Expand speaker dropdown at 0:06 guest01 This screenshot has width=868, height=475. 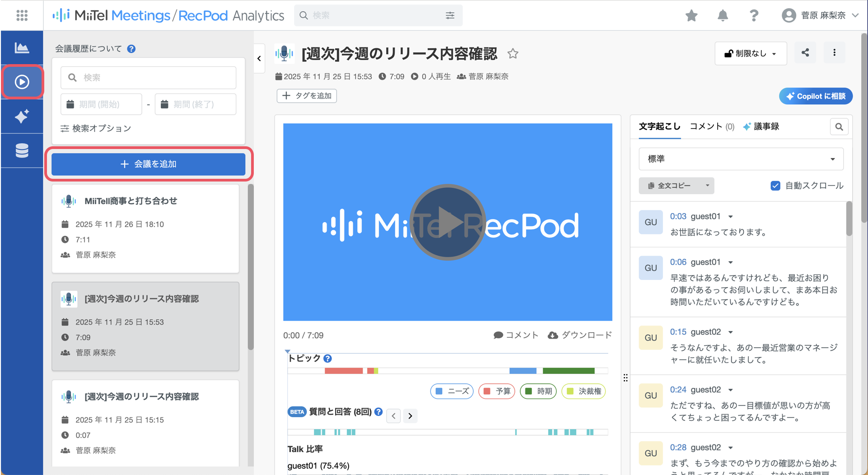[x=730, y=262]
